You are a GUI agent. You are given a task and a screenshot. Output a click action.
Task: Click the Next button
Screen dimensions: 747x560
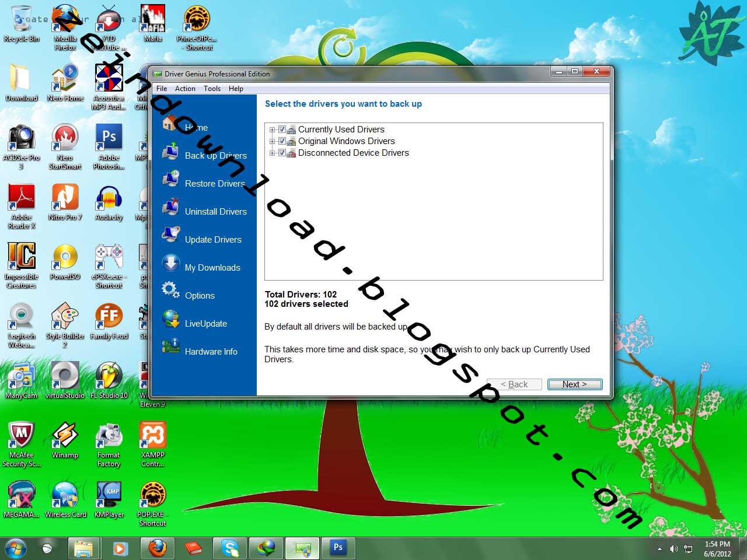pyautogui.click(x=575, y=384)
